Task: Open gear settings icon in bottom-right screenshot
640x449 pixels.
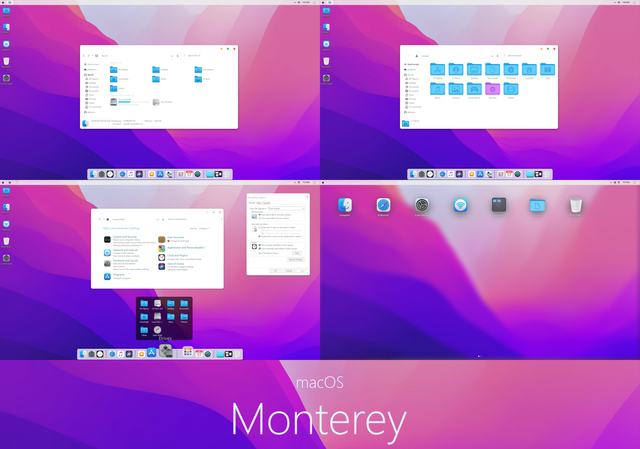Action: click(422, 205)
